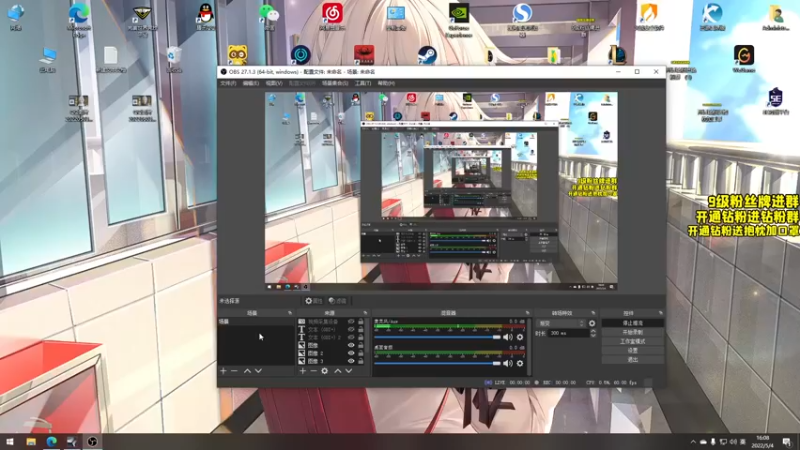Viewport: 800px width, 450px height.
Task: Move the scene down in Scenes dock
Action: (258, 371)
